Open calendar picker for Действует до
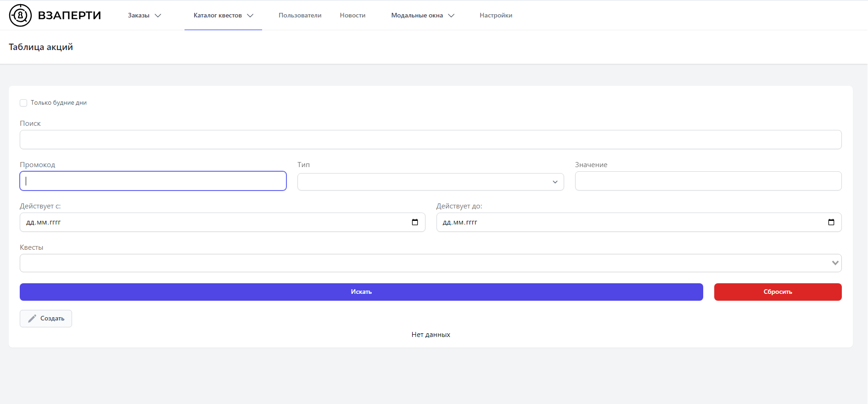The height and width of the screenshot is (404, 868). pos(831,222)
